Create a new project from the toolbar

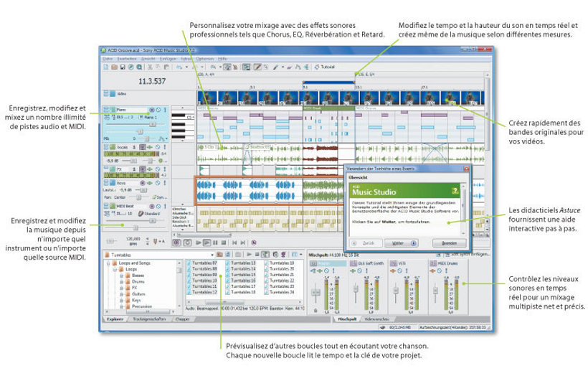[x=106, y=67]
